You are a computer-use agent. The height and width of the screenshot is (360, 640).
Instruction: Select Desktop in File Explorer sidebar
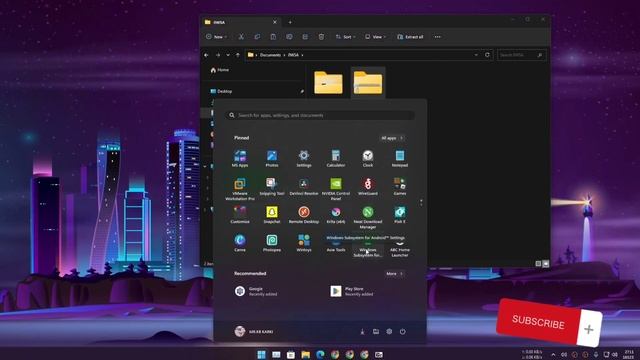pyautogui.click(x=222, y=91)
